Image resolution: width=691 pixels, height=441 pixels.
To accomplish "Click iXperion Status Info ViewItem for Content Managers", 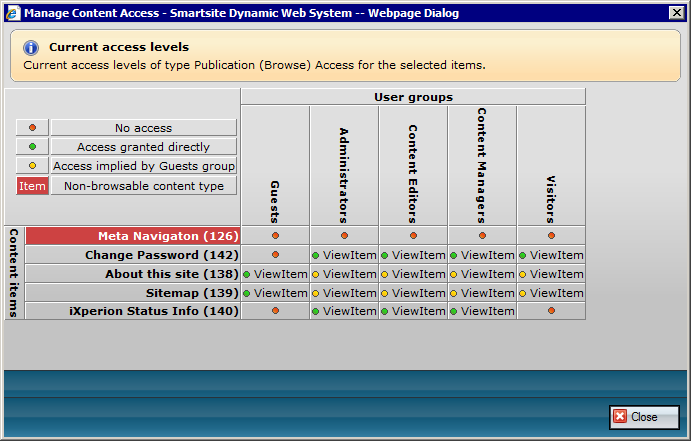I will [482, 311].
